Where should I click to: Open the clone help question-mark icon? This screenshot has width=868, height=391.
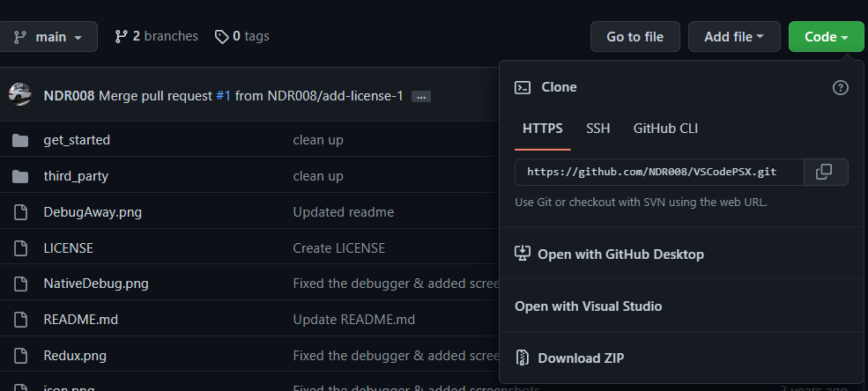(x=841, y=87)
